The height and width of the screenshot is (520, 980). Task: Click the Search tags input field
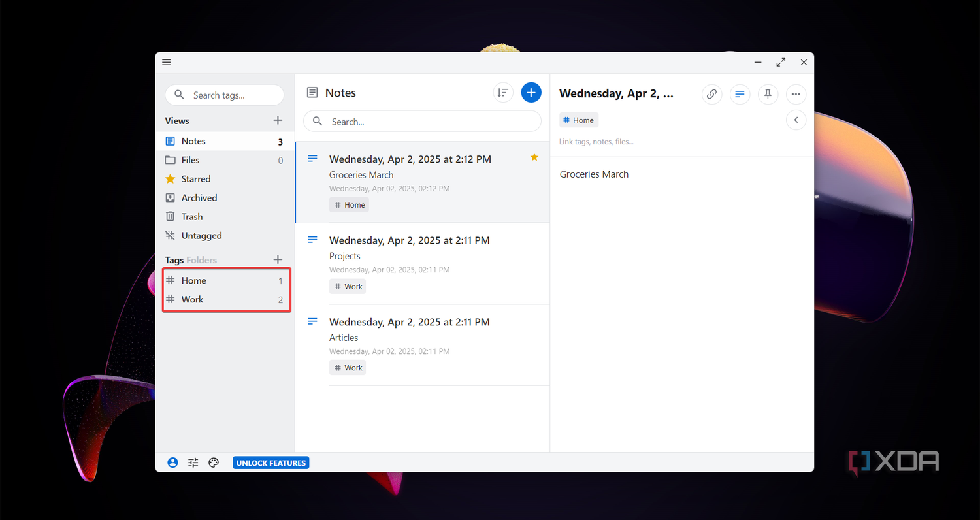point(224,95)
